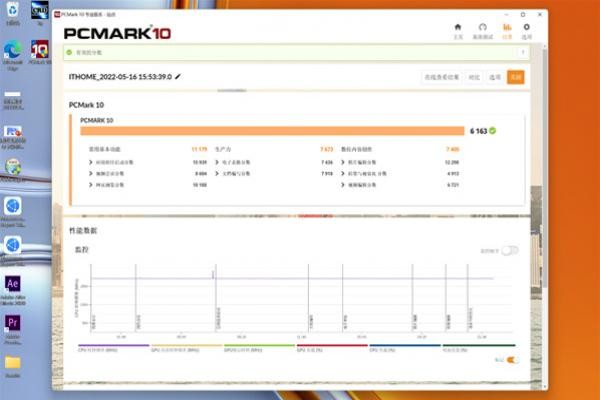Click the pencil icon to rename the result
The image size is (600, 400).
coord(178,77)
